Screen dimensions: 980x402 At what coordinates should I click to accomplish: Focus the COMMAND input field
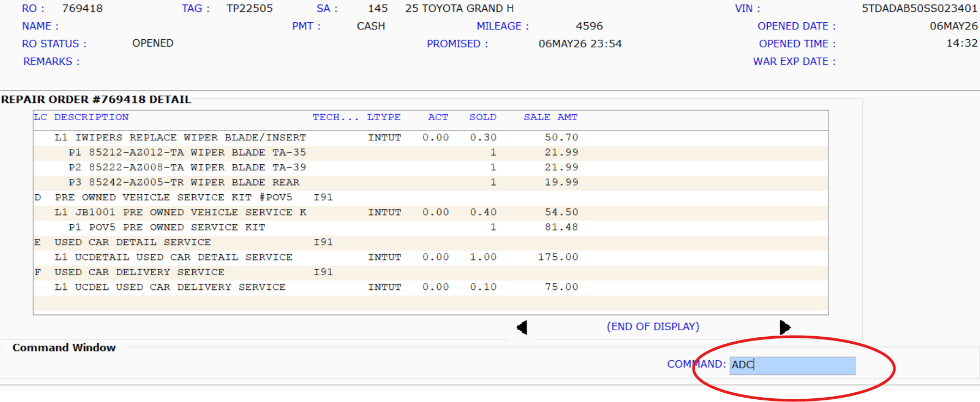[x=792, y=366]
